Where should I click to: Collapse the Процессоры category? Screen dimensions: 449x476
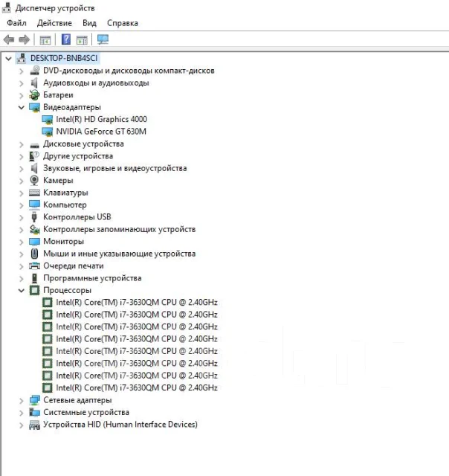click(x=22, y=290)
